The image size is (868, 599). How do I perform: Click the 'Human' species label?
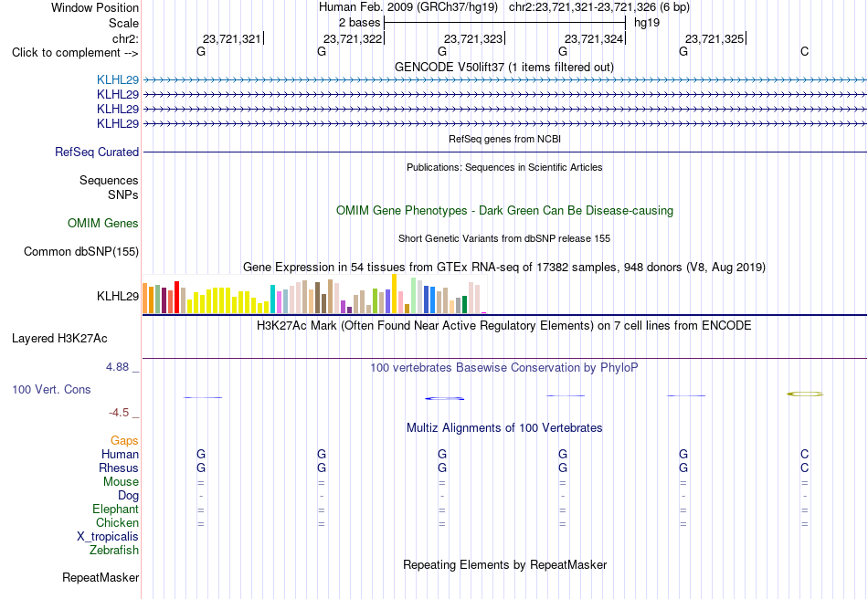[120, 454]
